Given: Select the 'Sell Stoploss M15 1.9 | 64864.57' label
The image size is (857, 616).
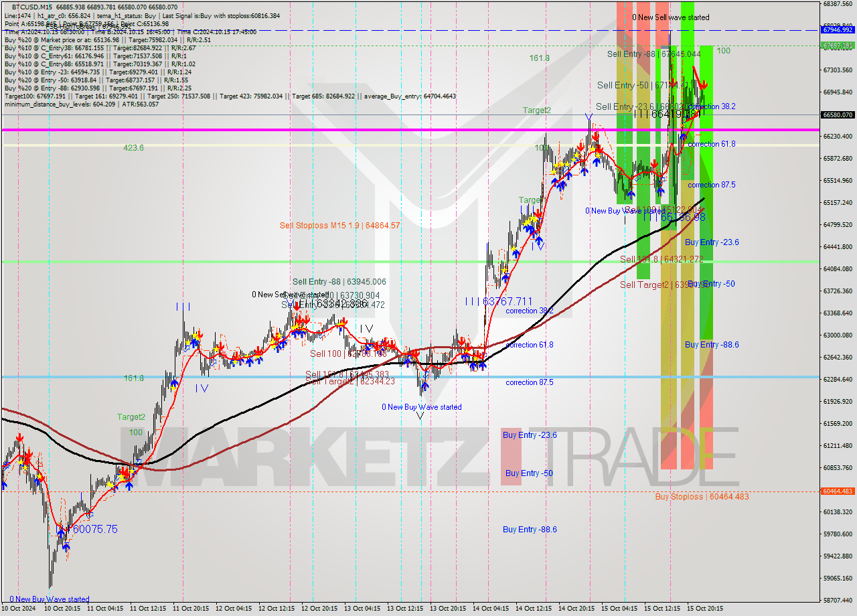Looking at the screenshot, I should point(339,226).
